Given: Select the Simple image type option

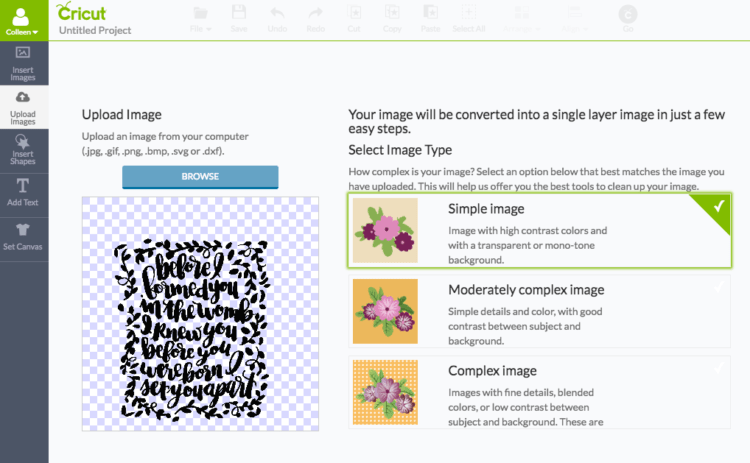Looking at the screenshot, I should pyautogui.click(x=539, y=231).
